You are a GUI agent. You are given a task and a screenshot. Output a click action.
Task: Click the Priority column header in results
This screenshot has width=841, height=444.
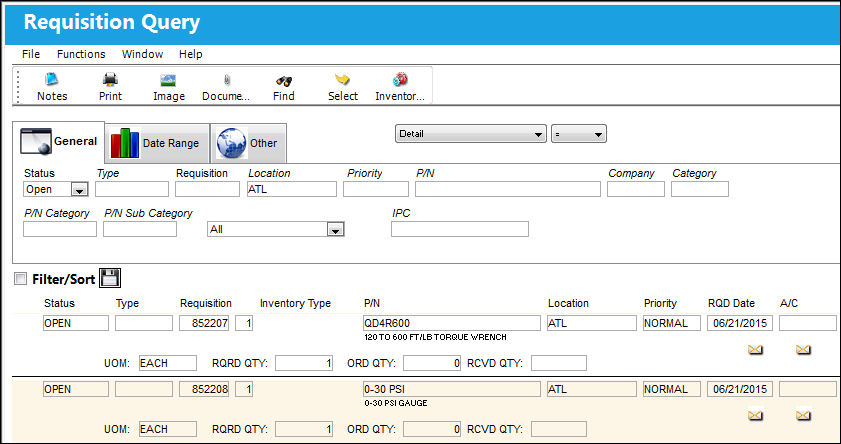tap(661, 304)
